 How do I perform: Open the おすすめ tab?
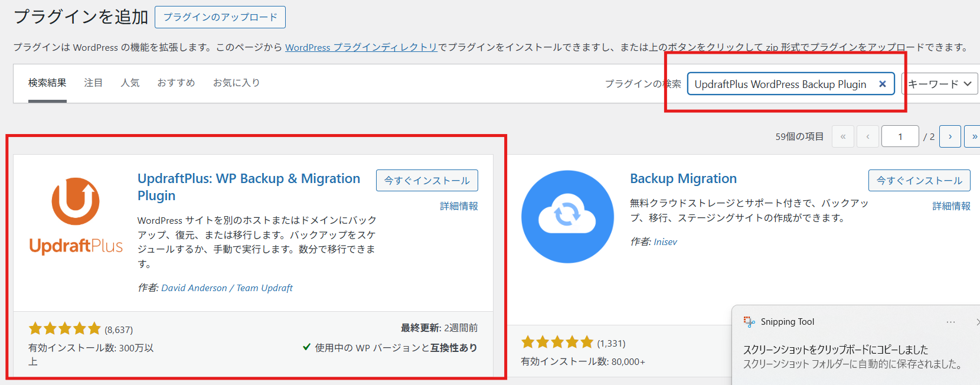176,83
